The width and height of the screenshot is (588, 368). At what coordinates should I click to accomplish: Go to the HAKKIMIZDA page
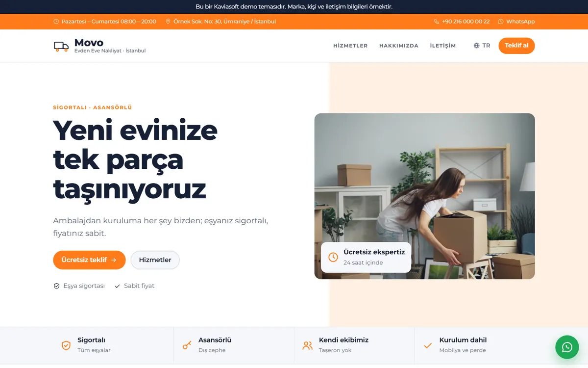tap(399, 46)
